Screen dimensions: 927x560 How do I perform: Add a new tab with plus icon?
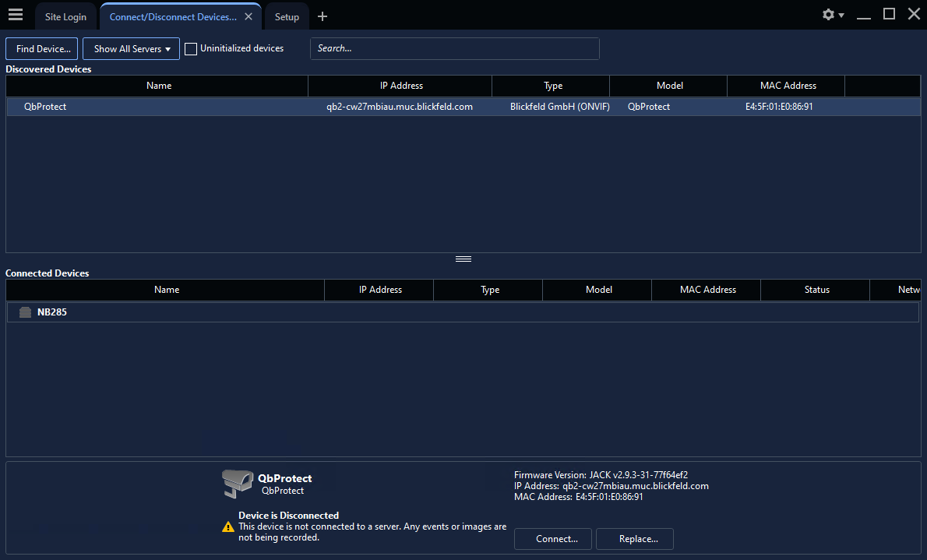click(323, 16)
